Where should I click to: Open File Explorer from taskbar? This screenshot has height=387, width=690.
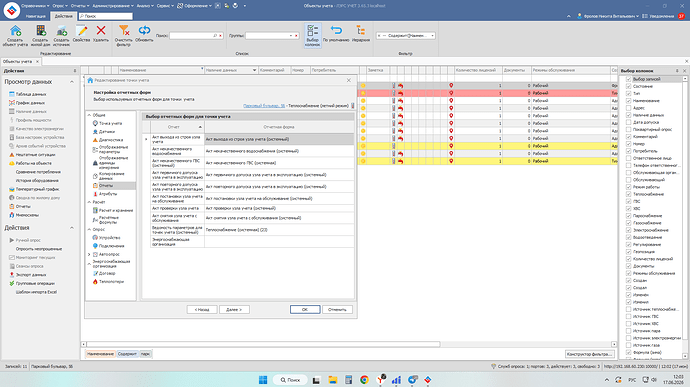pyautogui.click(x=332, y=380)
